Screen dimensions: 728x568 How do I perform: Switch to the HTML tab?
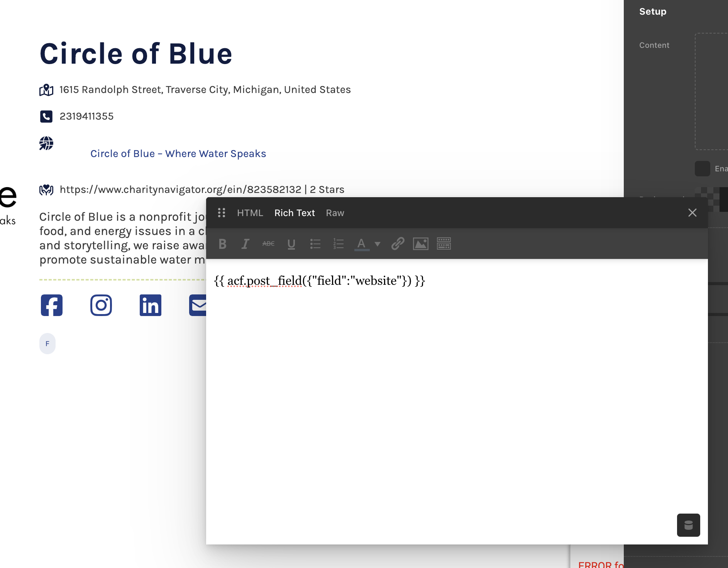tap(250, 213)
